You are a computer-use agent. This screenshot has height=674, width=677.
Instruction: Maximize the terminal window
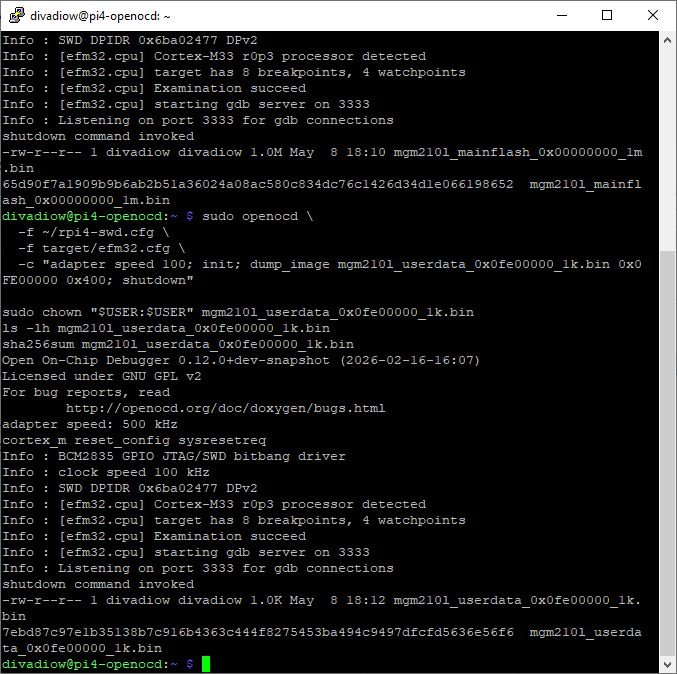[607, 16]
